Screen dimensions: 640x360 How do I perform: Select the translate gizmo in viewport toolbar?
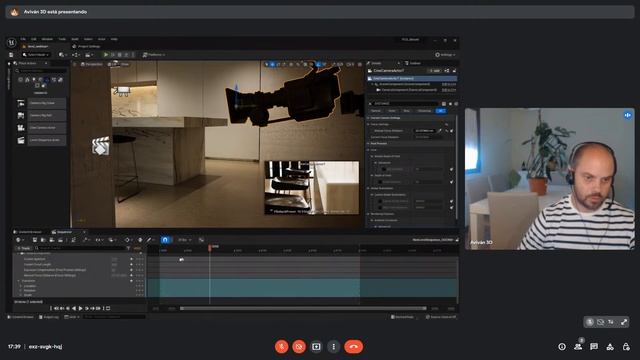click(273, 64)
